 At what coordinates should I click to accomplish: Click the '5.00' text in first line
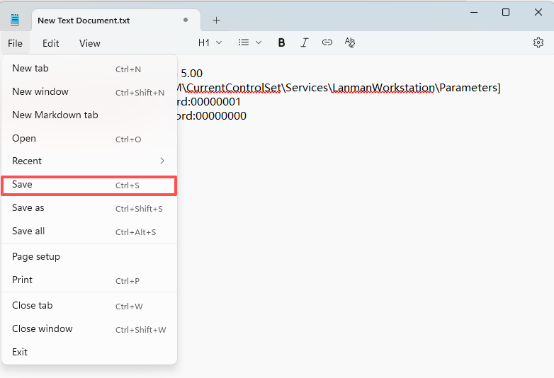pos(191,73)
